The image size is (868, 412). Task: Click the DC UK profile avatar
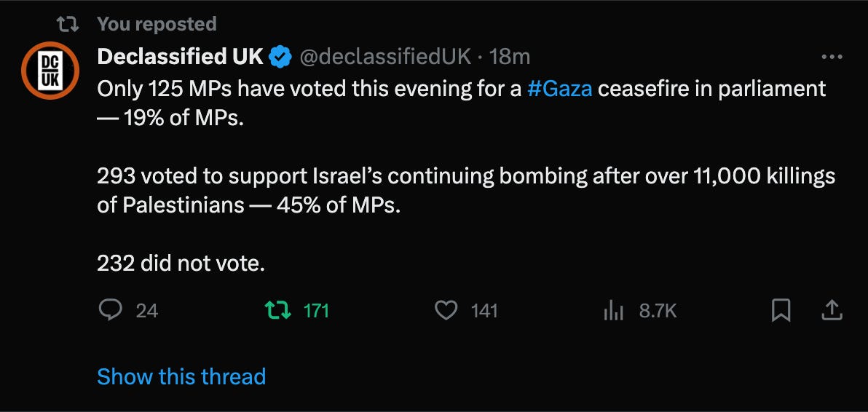pos(50,70)
